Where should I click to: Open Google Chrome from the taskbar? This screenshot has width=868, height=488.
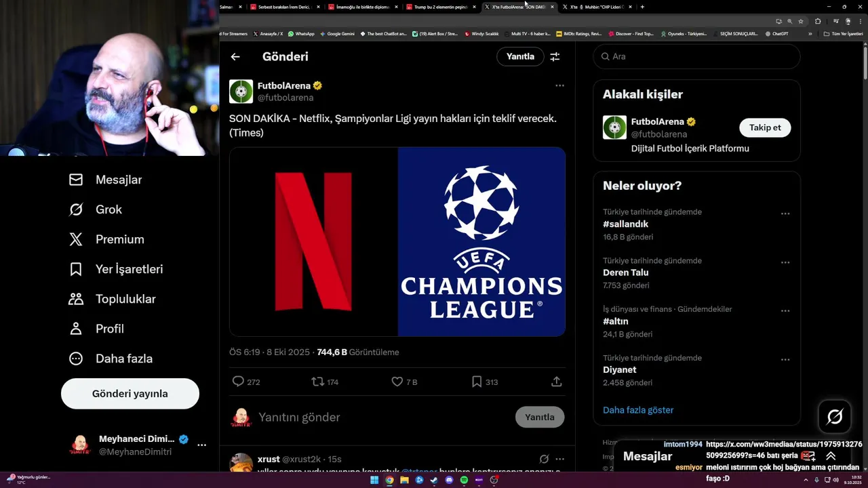[389, 480]
